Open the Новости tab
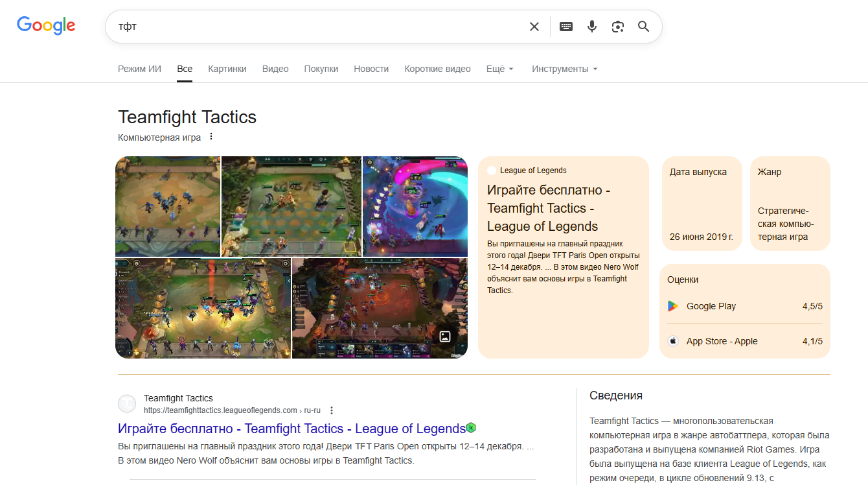Viewport: 868px width, 485px height. click(x=371, y=69)
